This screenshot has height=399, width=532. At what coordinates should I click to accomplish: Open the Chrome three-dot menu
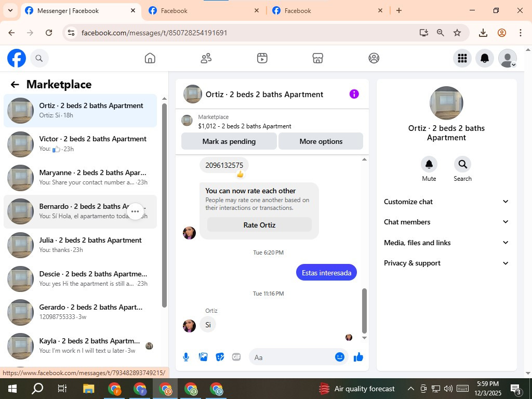520,33
